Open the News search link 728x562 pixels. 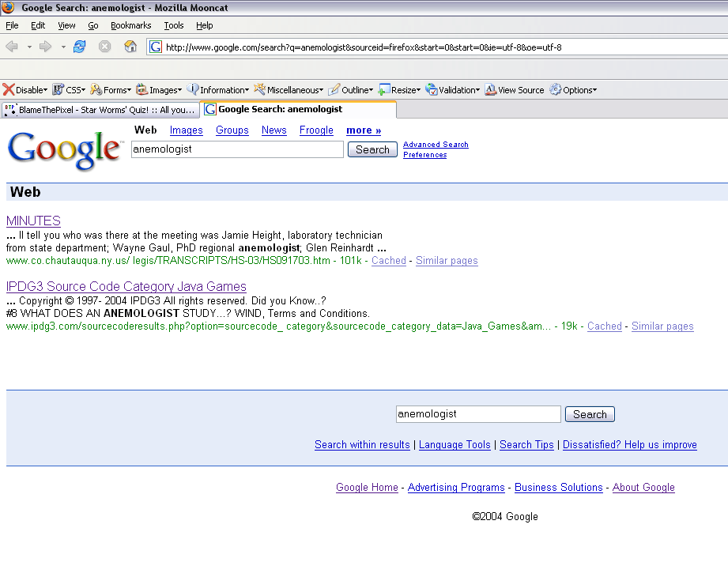click(274, 130)
